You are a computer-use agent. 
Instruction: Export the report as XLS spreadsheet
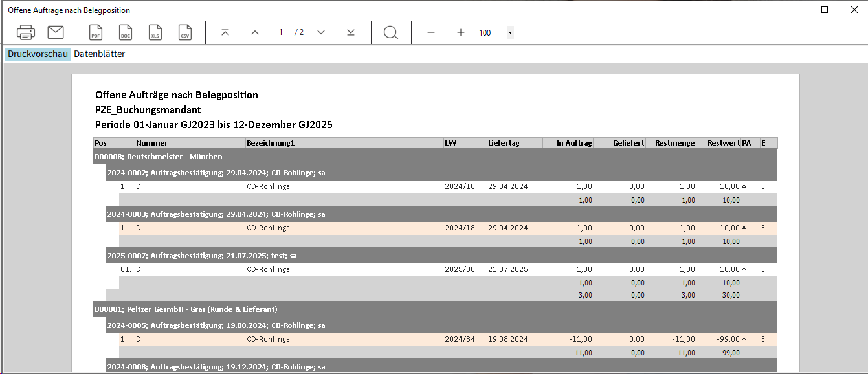pos(155,32)
